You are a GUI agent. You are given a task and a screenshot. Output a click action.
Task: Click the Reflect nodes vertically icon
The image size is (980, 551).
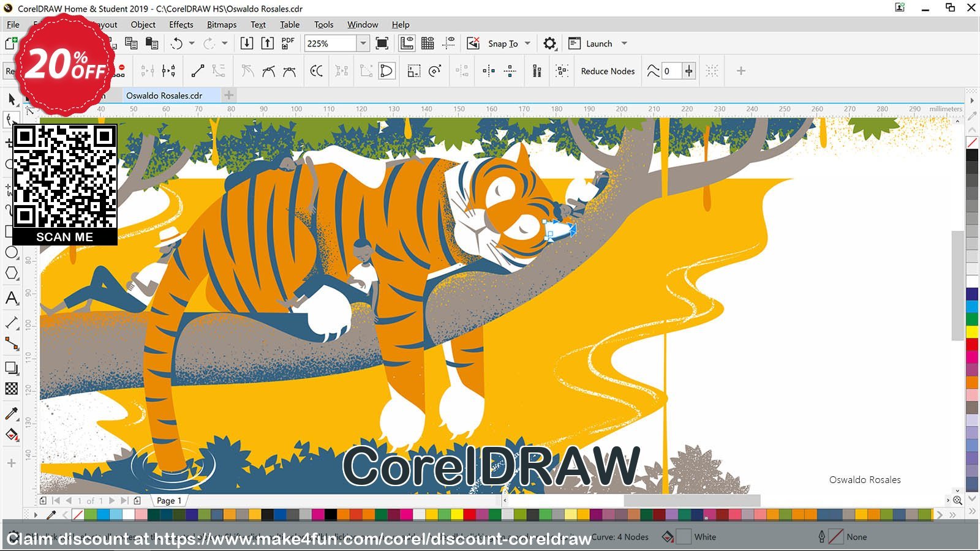pyautogui.click(x=510, y=71)
